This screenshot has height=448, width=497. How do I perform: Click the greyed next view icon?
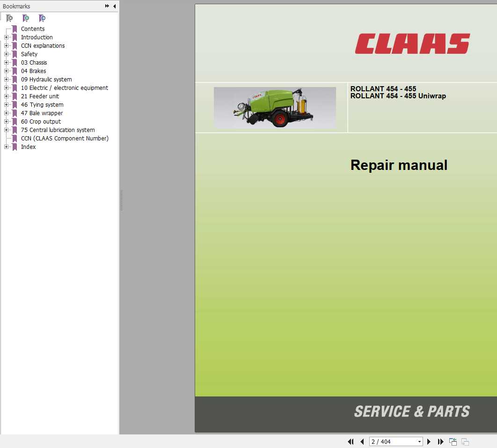pos(465,441)
